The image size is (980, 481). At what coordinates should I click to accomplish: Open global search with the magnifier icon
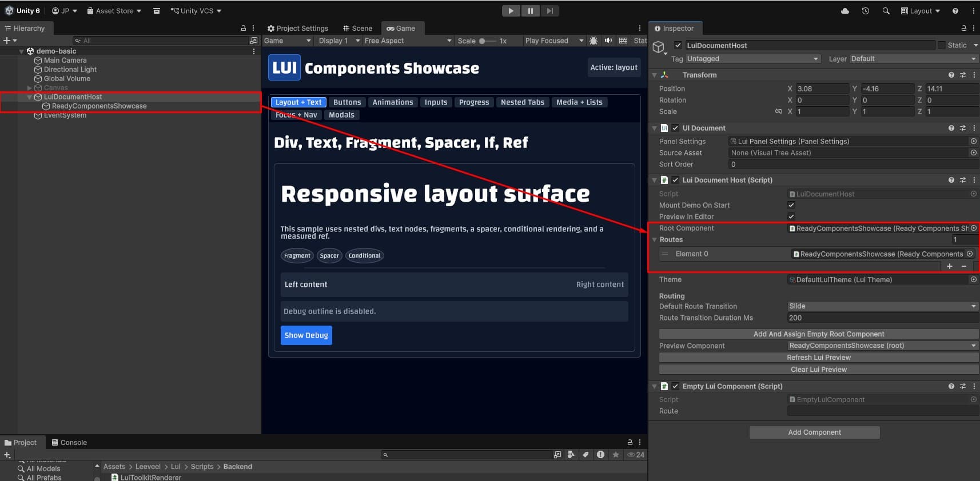tap(886, 11)
